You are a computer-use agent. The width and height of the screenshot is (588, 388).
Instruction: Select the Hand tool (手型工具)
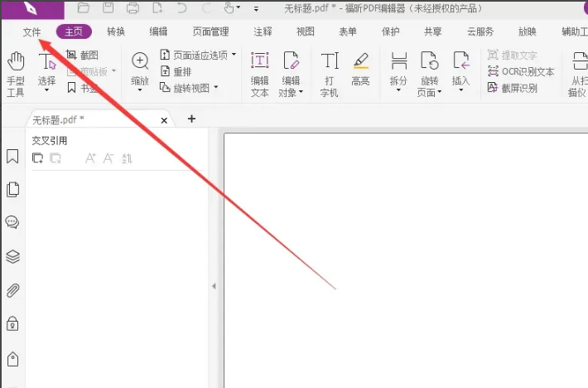15,73
